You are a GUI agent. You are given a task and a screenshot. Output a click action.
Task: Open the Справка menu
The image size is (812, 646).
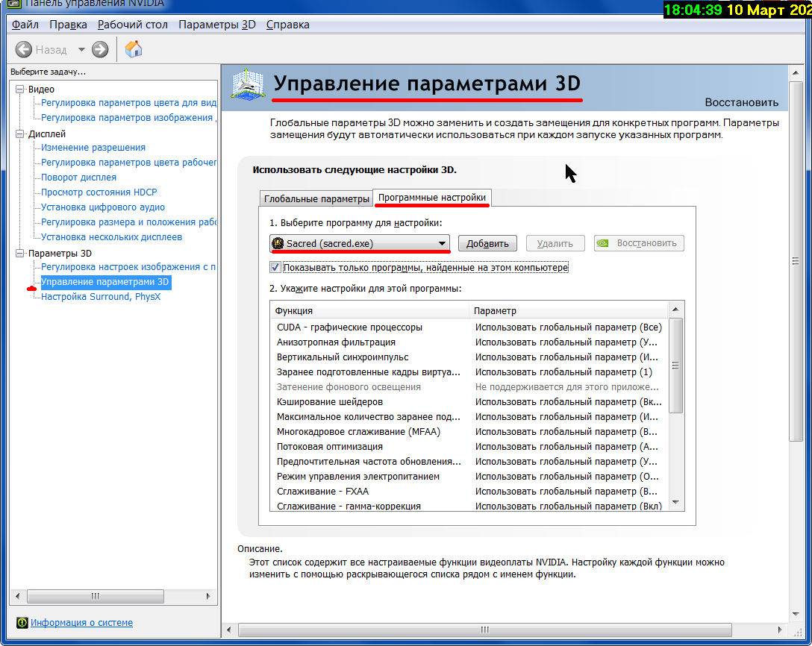[287, 25]
